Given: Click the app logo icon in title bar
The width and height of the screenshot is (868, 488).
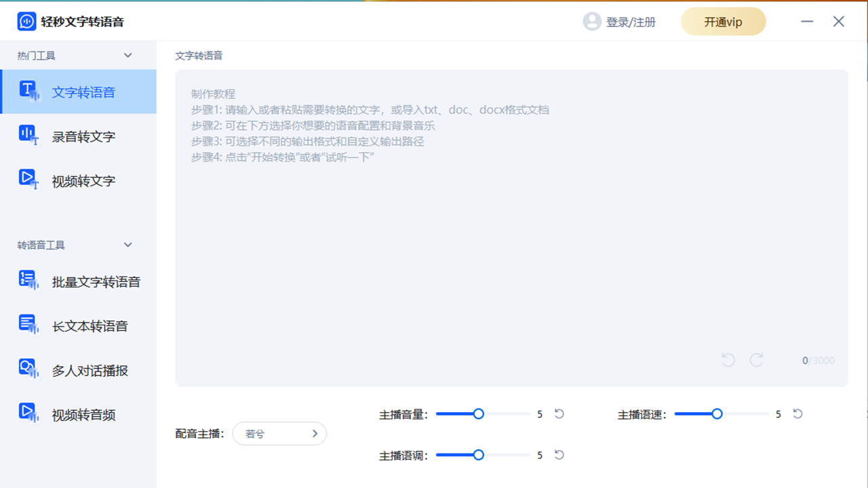Looking at the screenshot, I should [x=26, y=21].
